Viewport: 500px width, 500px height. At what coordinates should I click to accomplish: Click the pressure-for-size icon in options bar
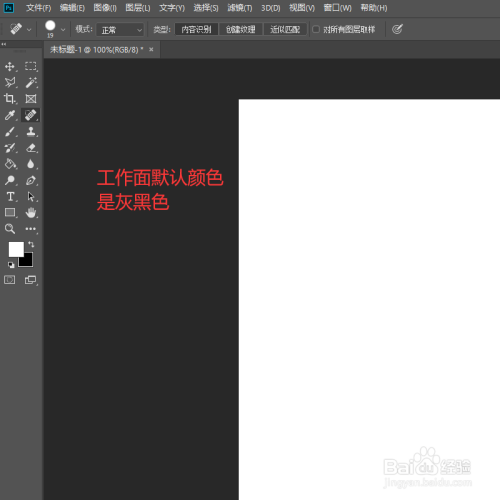click(397, 29)
